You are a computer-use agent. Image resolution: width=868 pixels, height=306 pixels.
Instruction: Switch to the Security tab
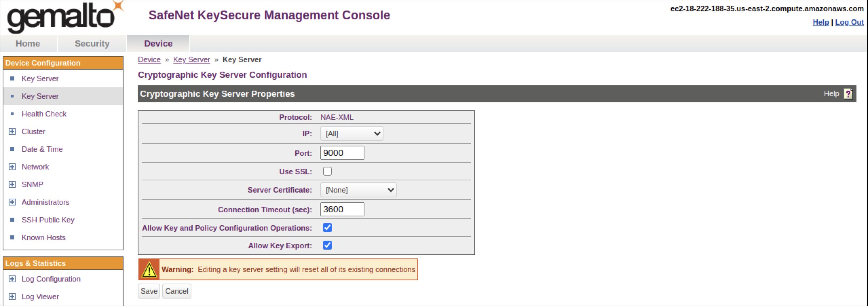click(x=92, y=43)
